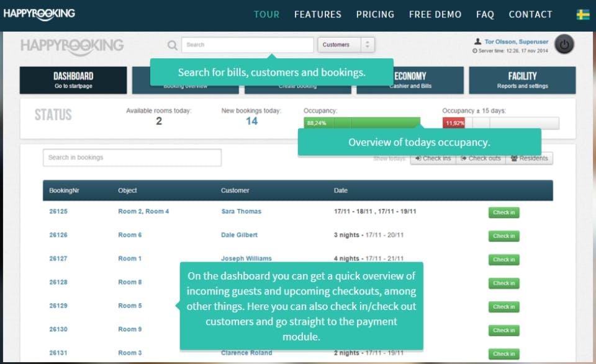The width and height of the screenshot is (596, 364).
Task: Check in booking 26125
Action: point(503,213)
